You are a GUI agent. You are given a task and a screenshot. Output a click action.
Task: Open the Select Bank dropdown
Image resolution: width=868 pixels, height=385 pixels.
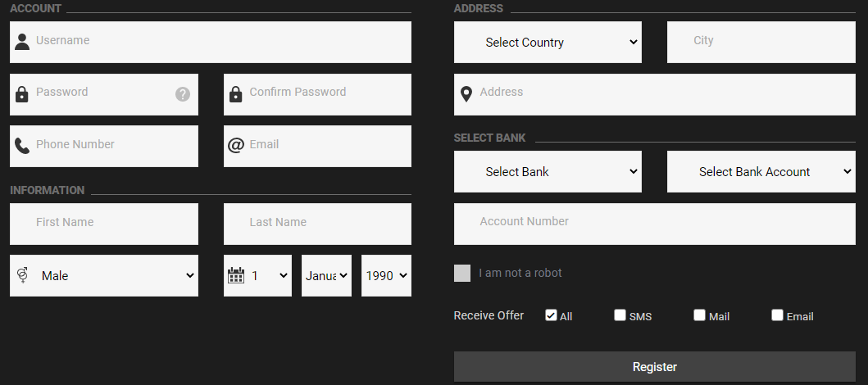point(548,171)
